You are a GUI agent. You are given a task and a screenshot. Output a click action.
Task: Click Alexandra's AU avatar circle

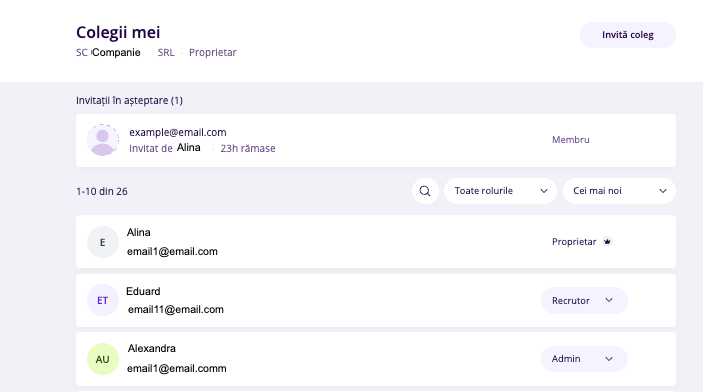(103, 359)
